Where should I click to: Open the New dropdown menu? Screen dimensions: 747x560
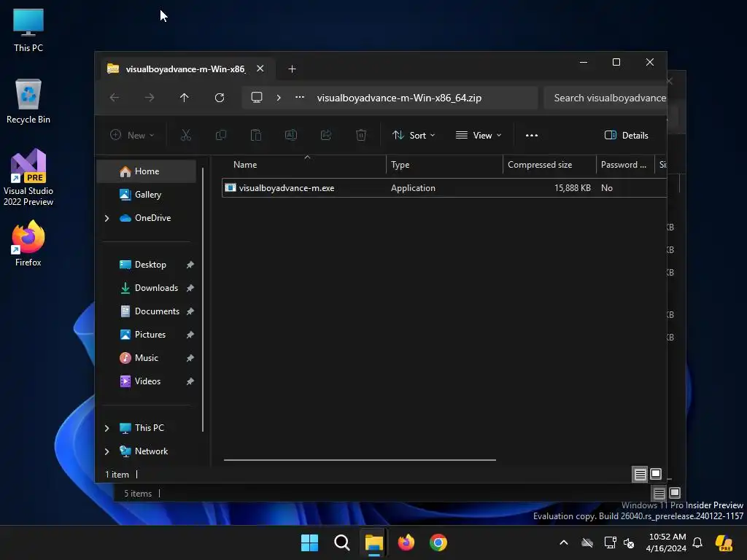click(133, 135)
